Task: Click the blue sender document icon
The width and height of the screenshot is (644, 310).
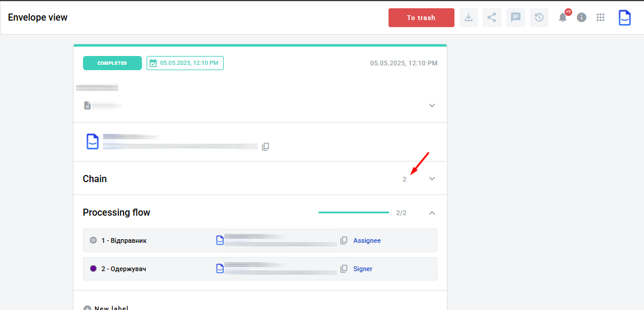Action: (93, 141)
